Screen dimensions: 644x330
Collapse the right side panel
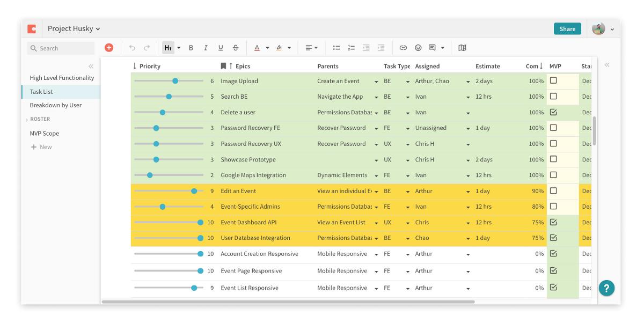click(x=607, y=64)
